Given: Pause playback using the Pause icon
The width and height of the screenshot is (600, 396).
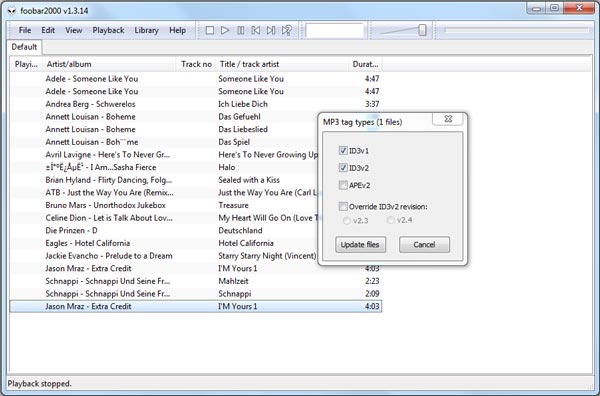Looking at the screenshot, I should click(x=241, y=30).
